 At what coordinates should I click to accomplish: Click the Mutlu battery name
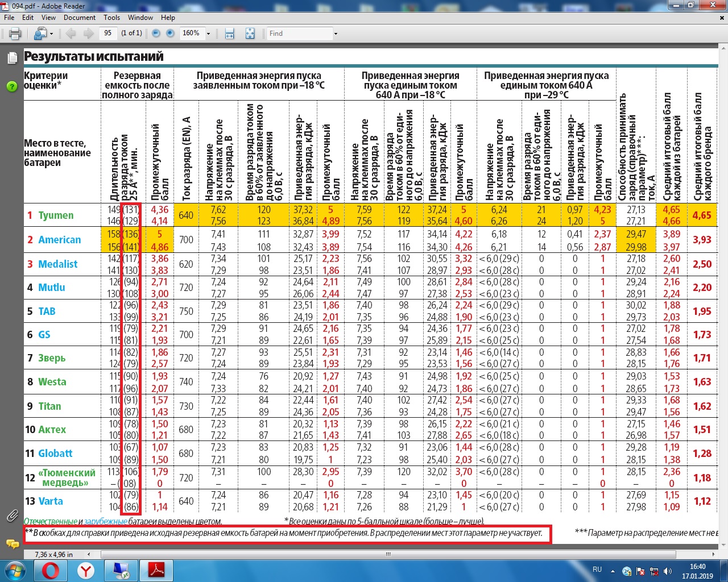[52, 288]
